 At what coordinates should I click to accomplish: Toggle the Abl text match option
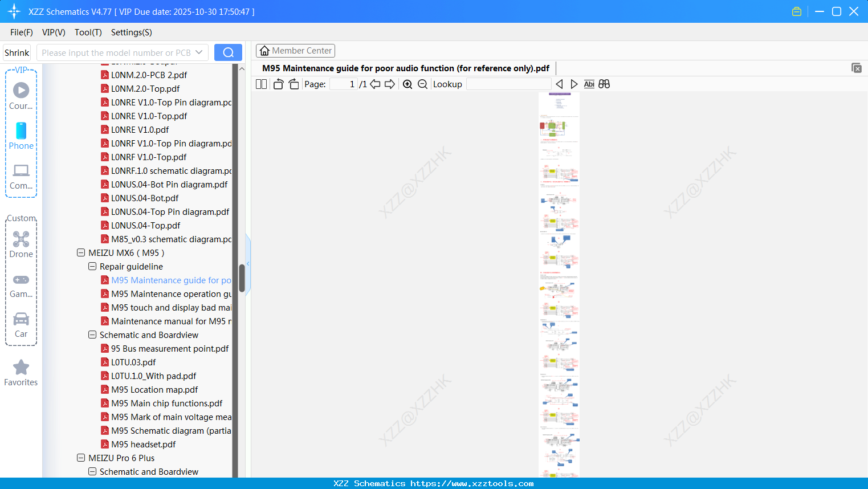tap(589, 84)
